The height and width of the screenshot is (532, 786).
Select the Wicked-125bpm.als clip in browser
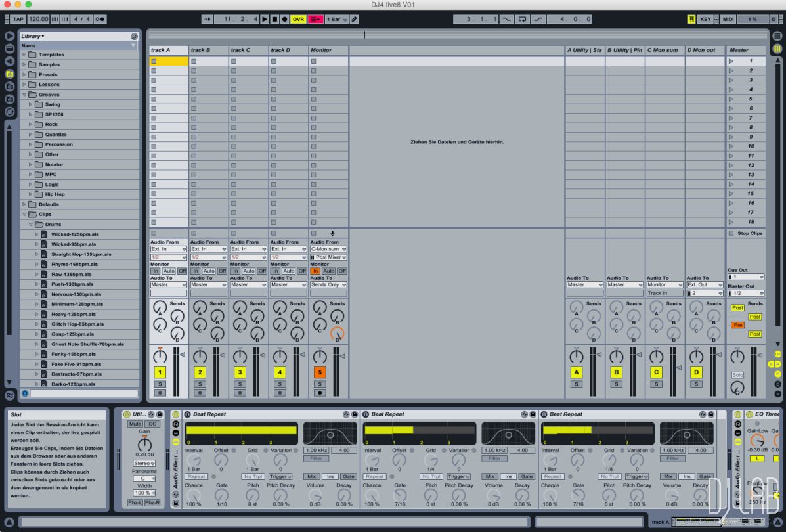coord(74,234)
